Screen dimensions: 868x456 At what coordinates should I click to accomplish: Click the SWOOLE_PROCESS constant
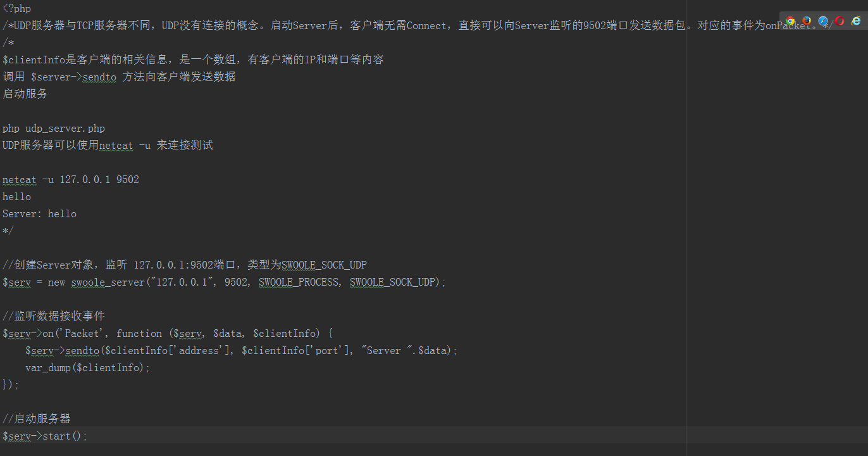[299, 282]
